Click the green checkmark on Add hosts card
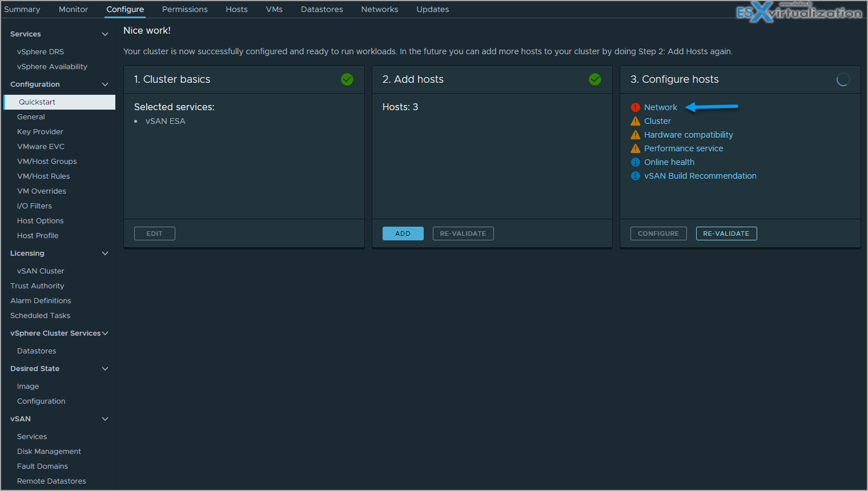868x491 pixels. click(x=595, y=79)
